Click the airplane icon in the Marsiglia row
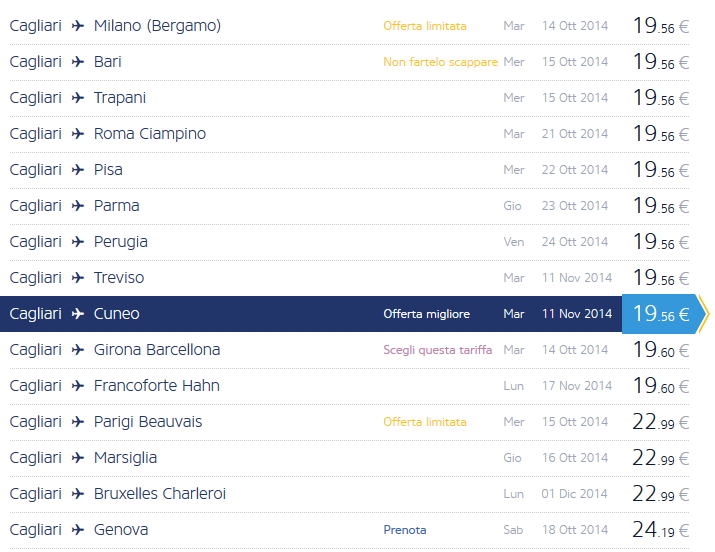 [x=78, y=458]
